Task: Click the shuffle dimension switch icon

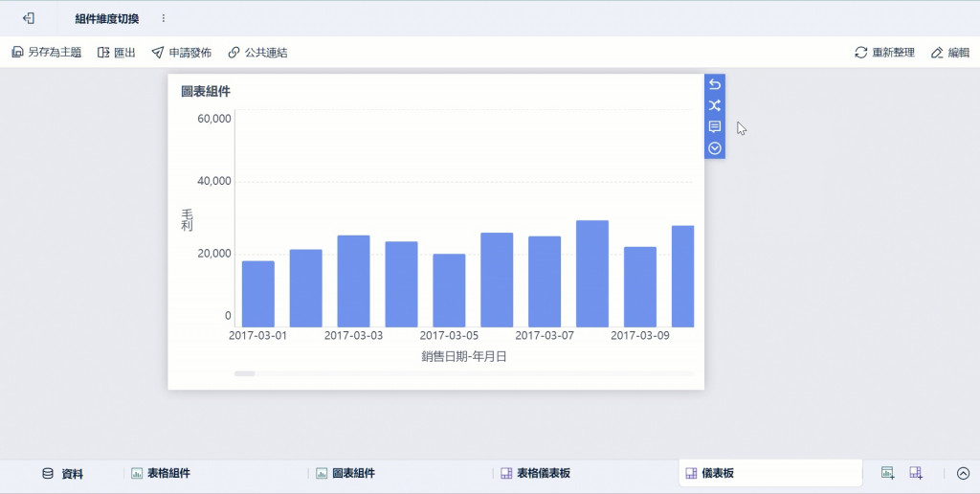Action: click(715, 105)
